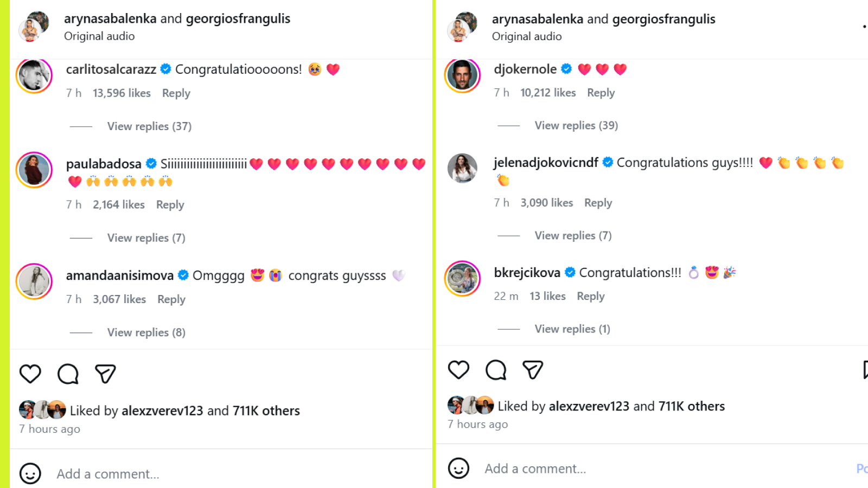Click the comment bubble in the right panel
Image resolution: width=868 pixels, height=488 pixels.
point(496,370)
